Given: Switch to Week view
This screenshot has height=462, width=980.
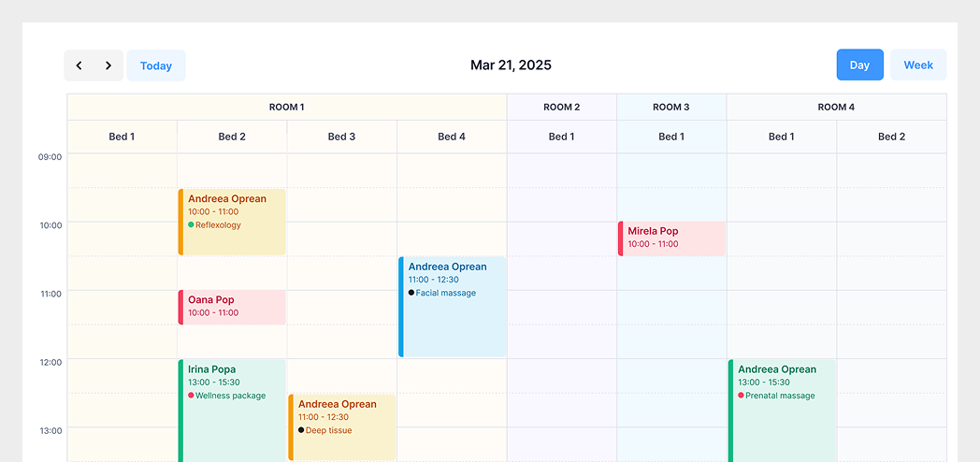Looking at the screenshot, I should (x=917, y=65).
